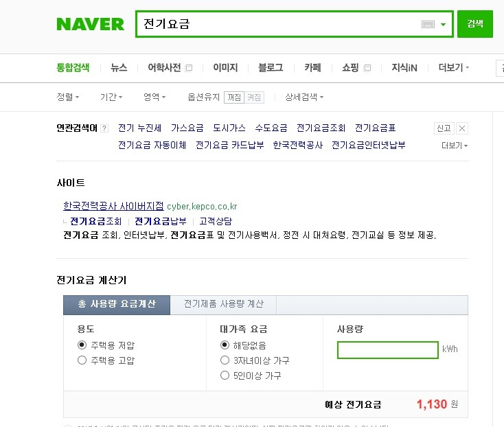Click the 전기요금조회 related search link
Image resolution: width=504 pixels, height=427 pixels.
321,128
